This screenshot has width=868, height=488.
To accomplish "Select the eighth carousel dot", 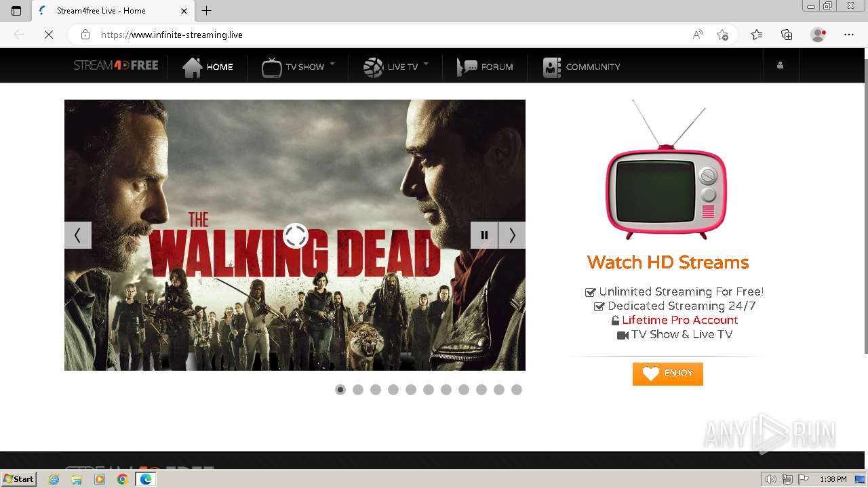I will [464, 390].
